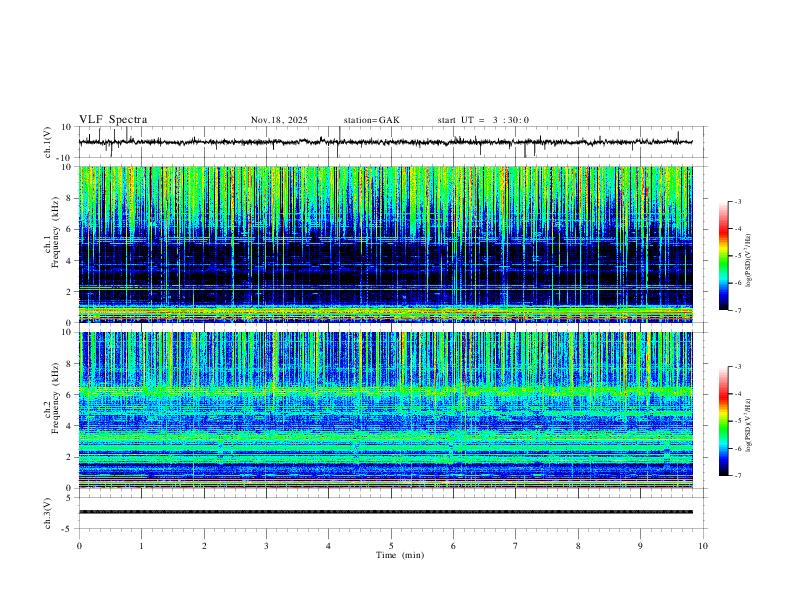Click the "VLF Spectra" plot title
This screenshot has width=792, height=612.
point(113,120)
